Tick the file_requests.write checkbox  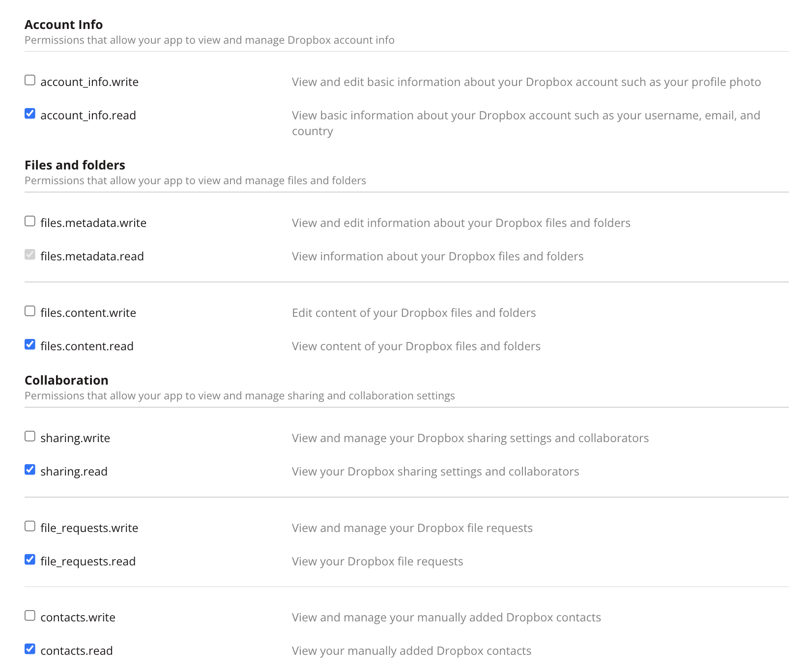point(30,526)
